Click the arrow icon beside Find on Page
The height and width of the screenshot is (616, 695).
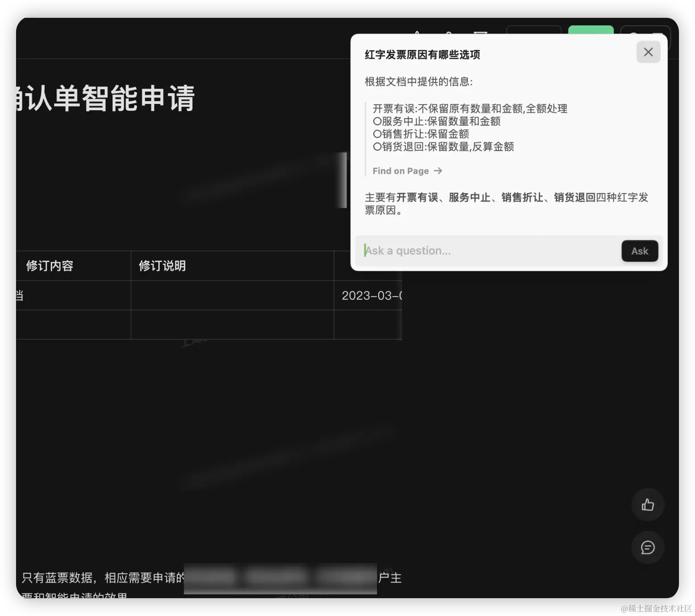[x=438, y=171]
